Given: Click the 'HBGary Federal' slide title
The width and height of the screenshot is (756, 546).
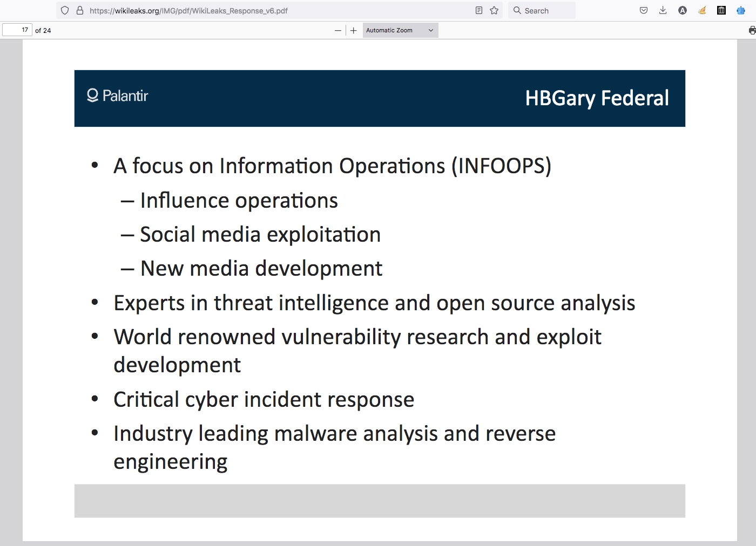Looking at the screenshot, I should point(597,98).
